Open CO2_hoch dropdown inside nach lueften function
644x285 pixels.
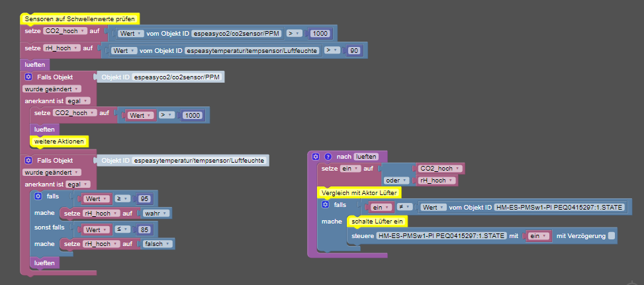440,169
